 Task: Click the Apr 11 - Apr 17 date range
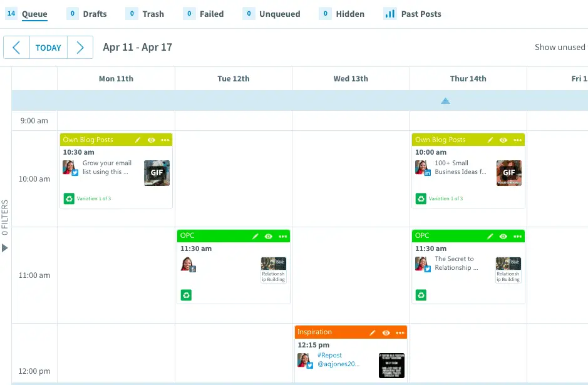pos(137,47)
